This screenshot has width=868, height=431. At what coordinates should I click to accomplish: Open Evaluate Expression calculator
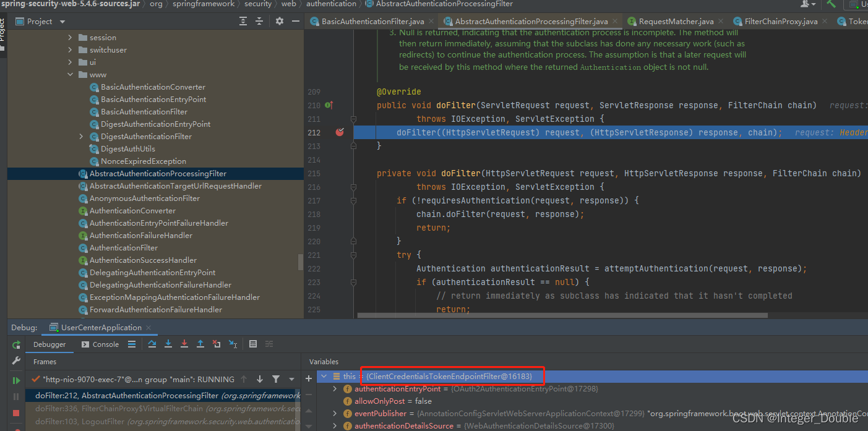[253, 344]
